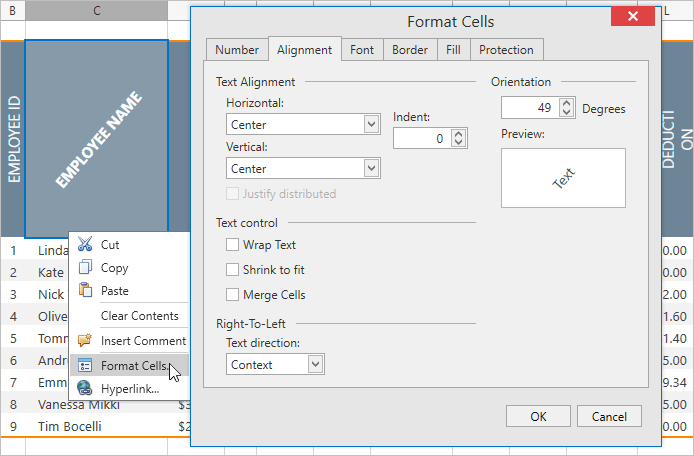Click the Format Cells icon

[x=85, y=366]
